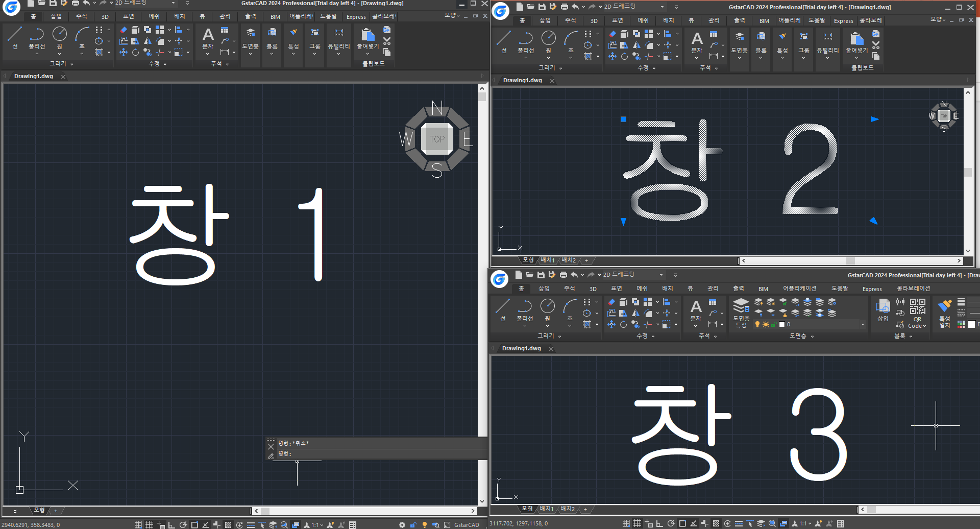Toggle layer lock icon in window 3 layer dropdown
Image resolution: width=980 pixels, height=529 pixels.
click(x=774, y=324)
